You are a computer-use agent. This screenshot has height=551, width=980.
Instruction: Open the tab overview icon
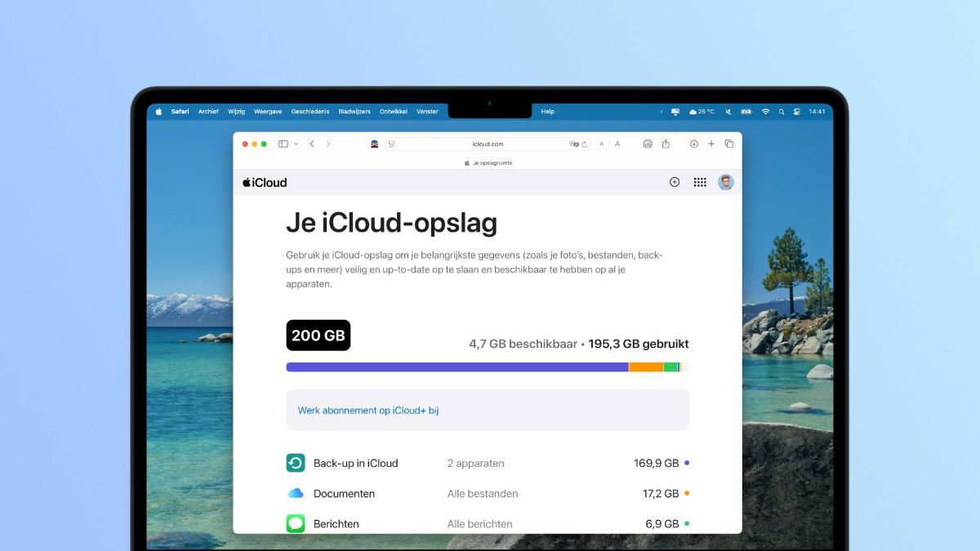729,144
